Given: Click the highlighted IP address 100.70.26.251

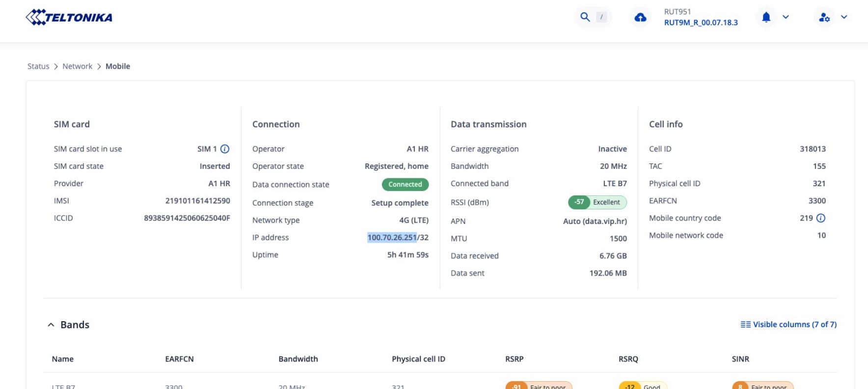Looking at the screenshot, I should point(392,238).
